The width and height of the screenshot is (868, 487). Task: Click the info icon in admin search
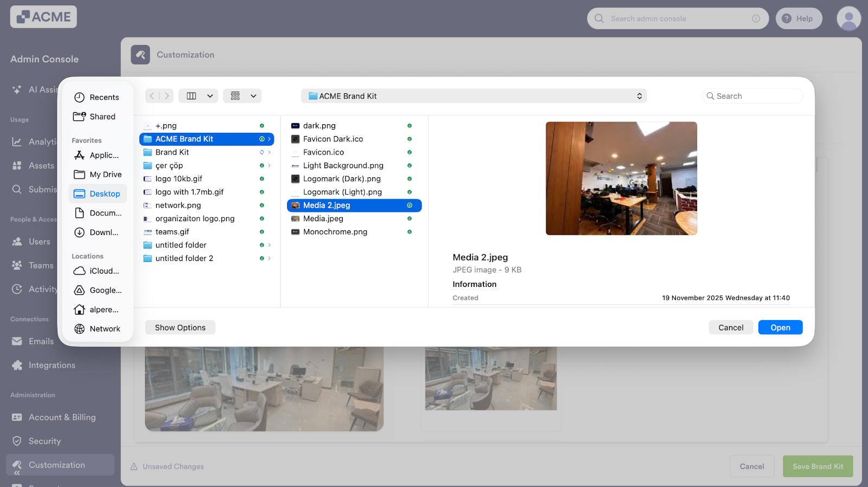[x=756, y=18]
